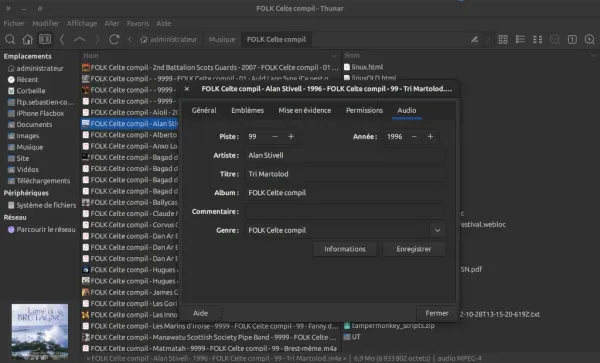Decrease Année value with minus
This screenshot has width=600, height=363.
pyautogui.click(x=414, y=137)
